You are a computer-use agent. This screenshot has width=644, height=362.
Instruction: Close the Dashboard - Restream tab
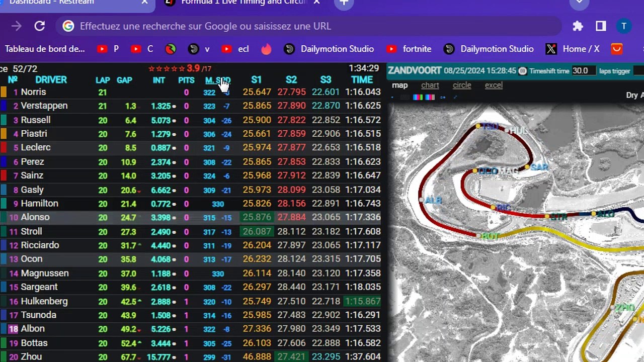pos(144,3)
